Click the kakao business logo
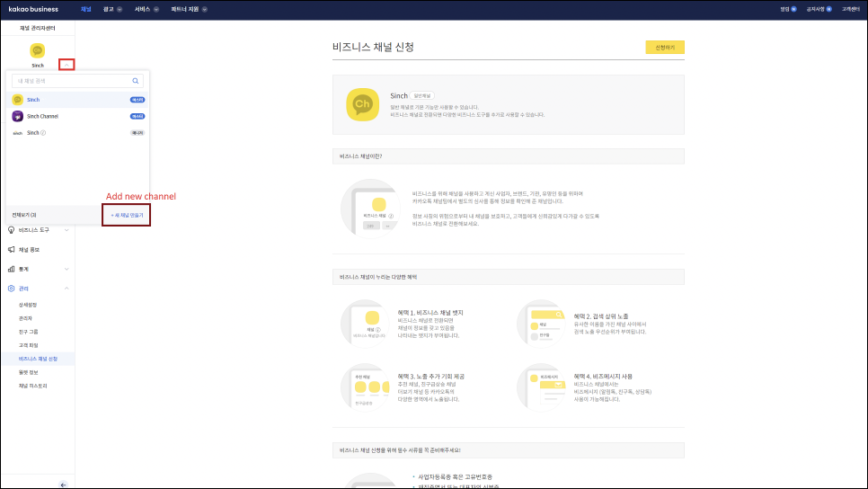 [x=33, y=9]
